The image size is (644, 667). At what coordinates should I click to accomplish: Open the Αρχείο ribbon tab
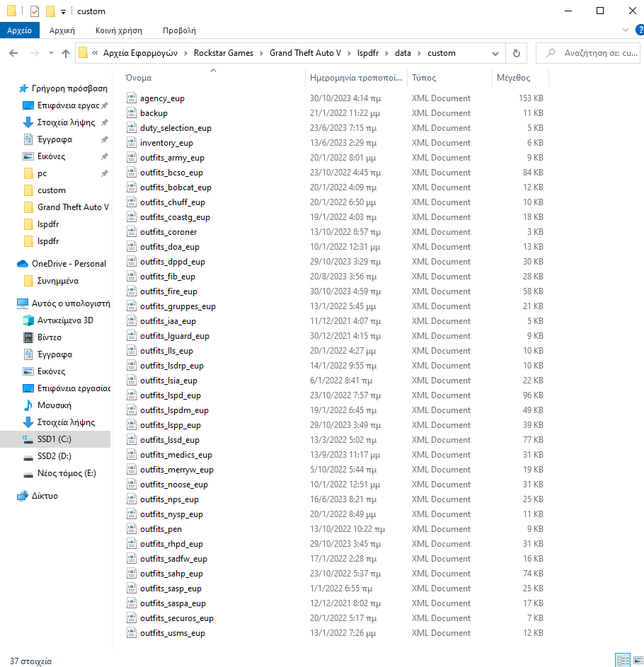click(x=19, y=30)
